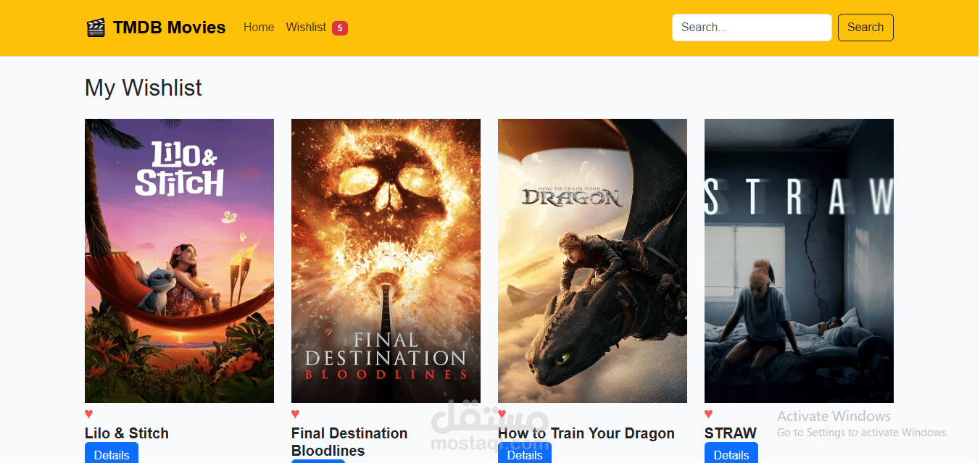Viewport: 980px width, 463px height.
Task: Click the clapperboard logo icon
Action: (96, 28)
